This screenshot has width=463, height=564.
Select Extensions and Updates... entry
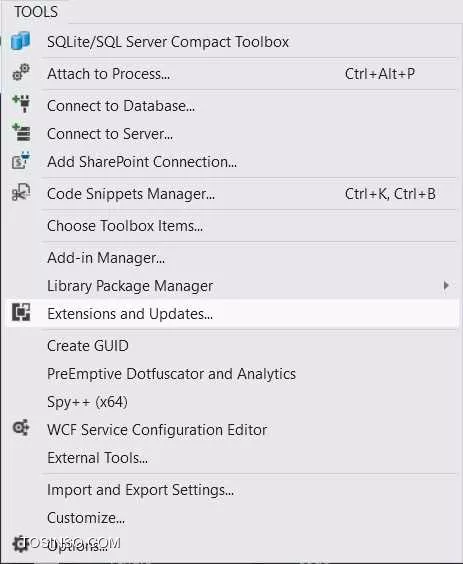click(x=130, y=314)
